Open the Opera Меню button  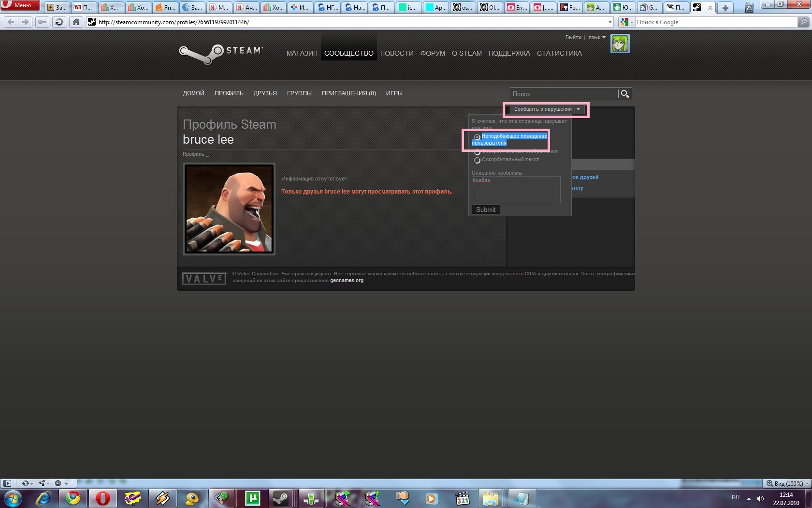point(20,5)
